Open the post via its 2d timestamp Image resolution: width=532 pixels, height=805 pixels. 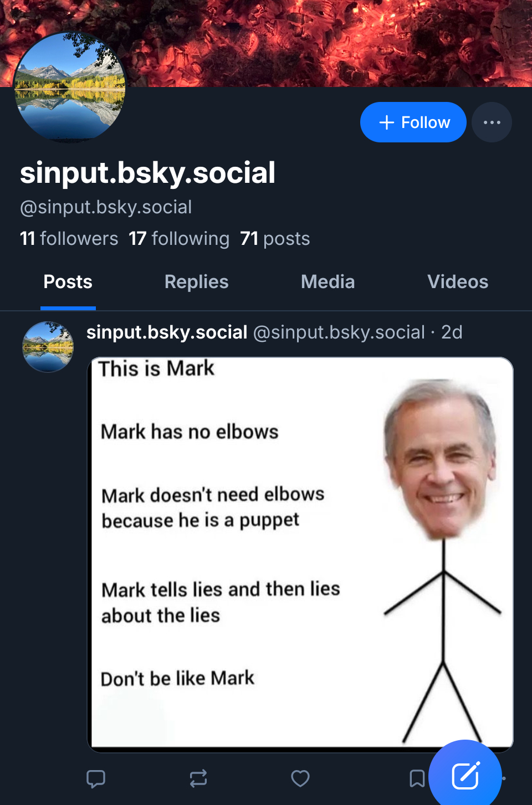click(x=452, y=332)
